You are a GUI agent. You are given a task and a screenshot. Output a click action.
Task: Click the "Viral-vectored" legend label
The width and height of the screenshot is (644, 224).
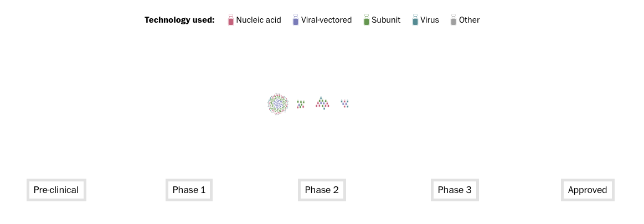[326, 20]
